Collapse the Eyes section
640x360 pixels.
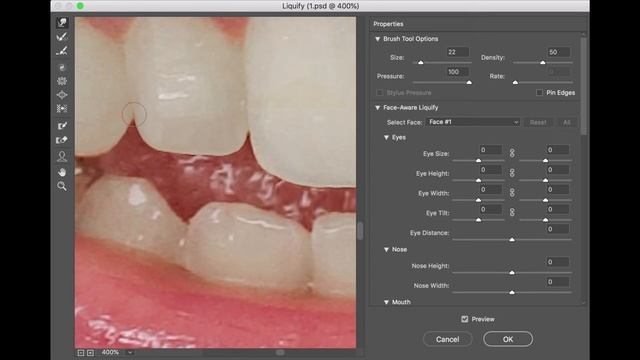coord(386,138)
